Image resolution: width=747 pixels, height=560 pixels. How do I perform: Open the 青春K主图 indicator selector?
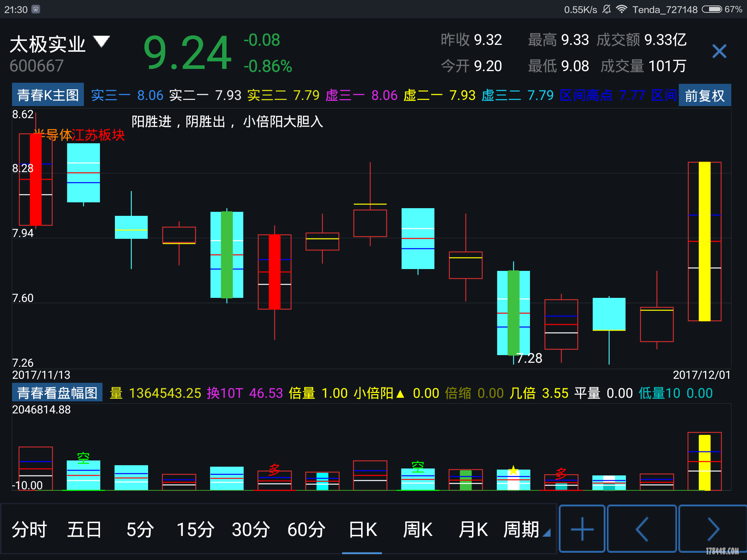48,95
